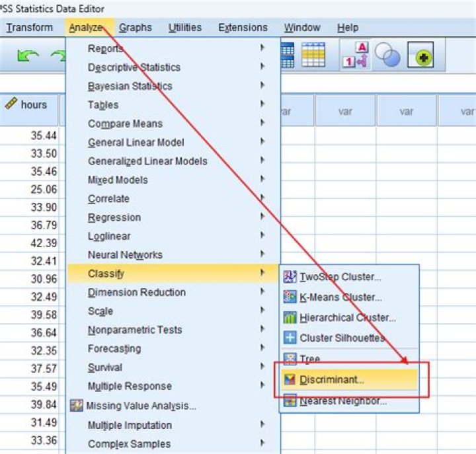Select the cell with value 31.49
The height and width of the screenshot is (454, 476).
point(29,422)
